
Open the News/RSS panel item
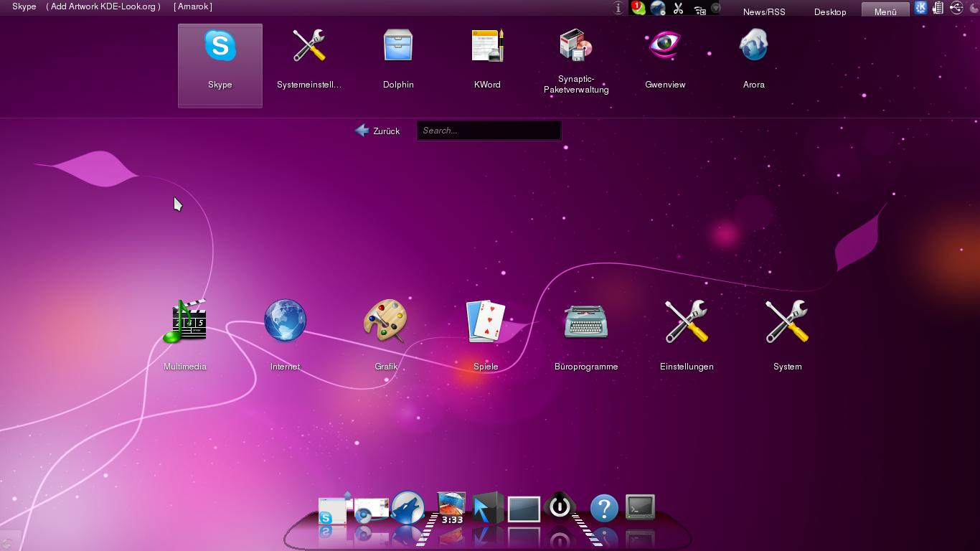pos(764,11)
